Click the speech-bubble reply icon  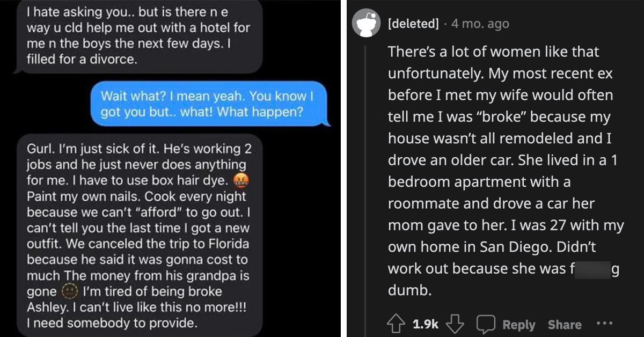486,323
